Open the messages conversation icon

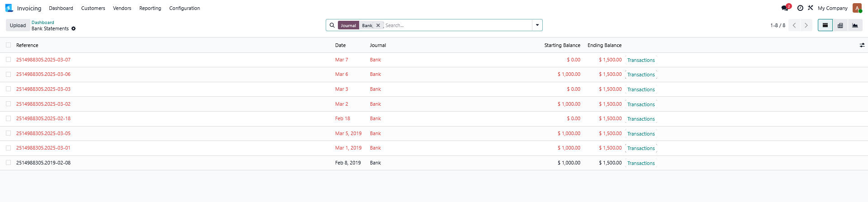[x=785, y=8]
